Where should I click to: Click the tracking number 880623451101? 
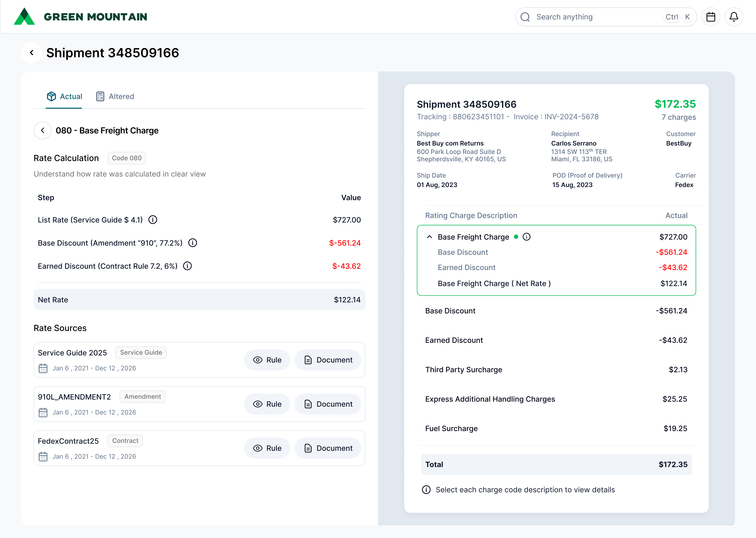click(x=478, y=117)
